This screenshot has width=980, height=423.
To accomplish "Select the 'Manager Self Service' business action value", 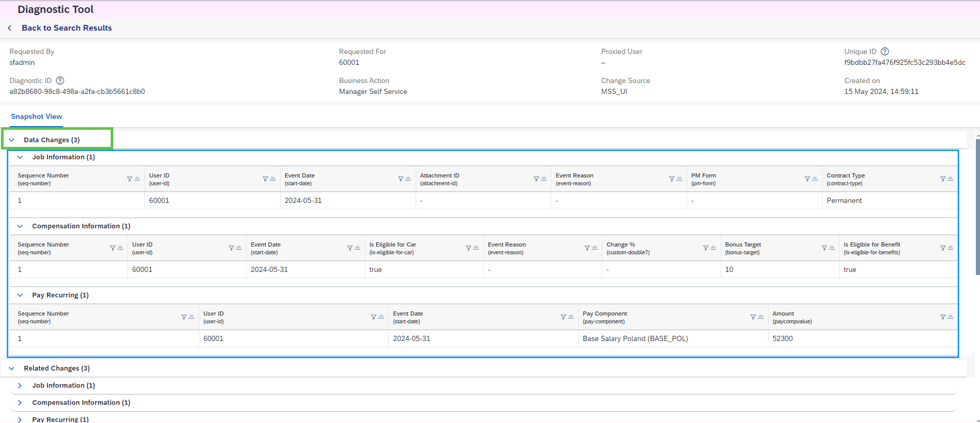I will point(373,92).
